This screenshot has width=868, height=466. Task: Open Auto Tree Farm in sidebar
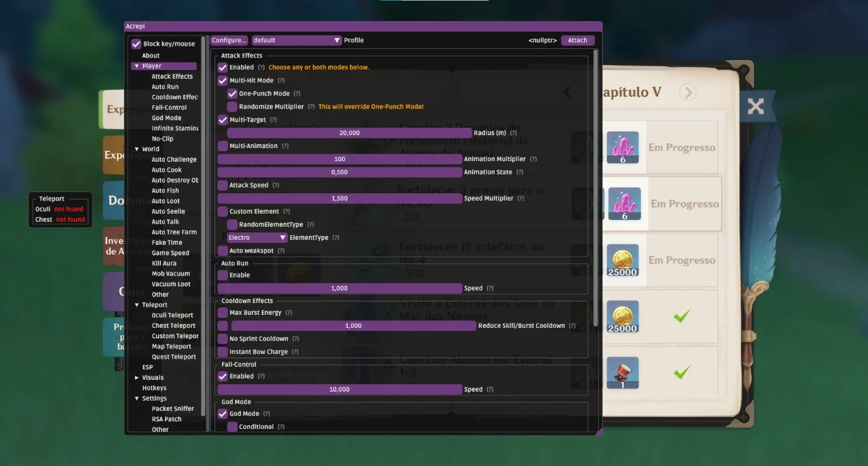click(x=174, y=232)
